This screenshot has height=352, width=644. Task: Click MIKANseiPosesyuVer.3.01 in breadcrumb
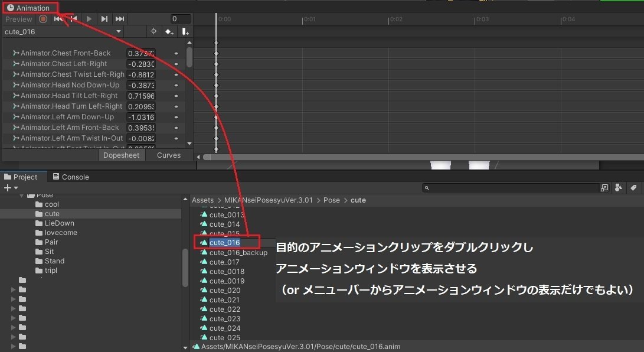click(268, 200)
